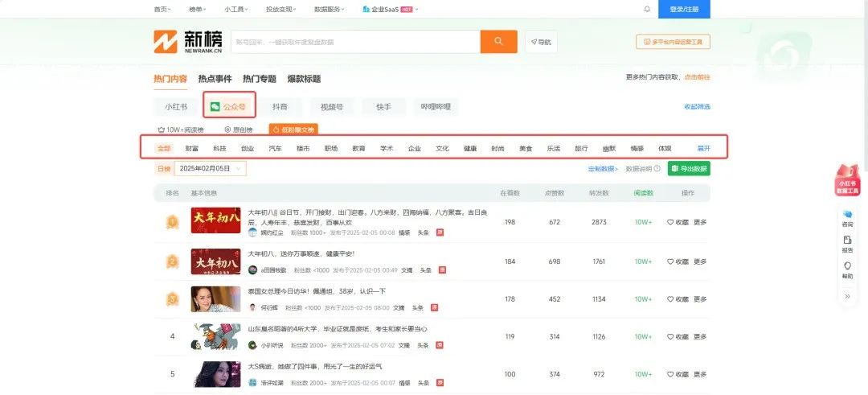
Task: Expand category list with 展开
Action: pos(703,149)
